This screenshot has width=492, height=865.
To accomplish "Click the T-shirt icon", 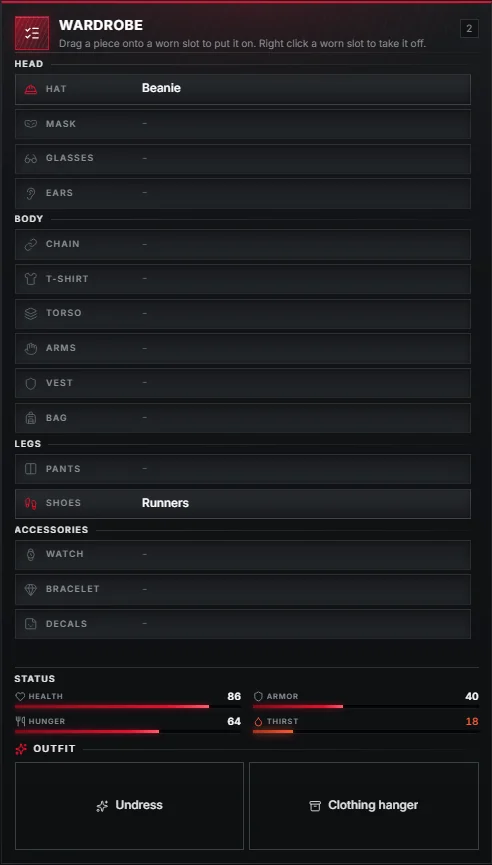I will coord(31,279).
